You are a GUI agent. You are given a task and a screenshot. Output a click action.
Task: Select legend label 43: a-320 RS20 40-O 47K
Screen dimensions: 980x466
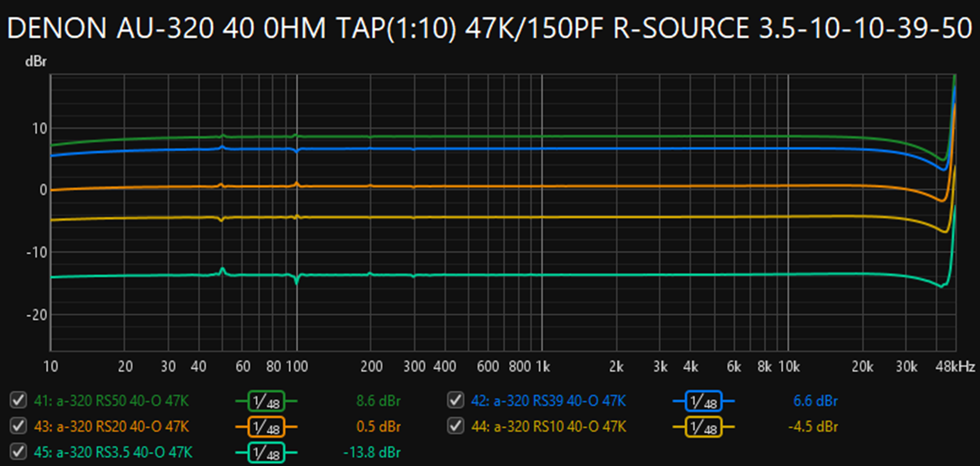pyautogui.click(x=111, y=427)
